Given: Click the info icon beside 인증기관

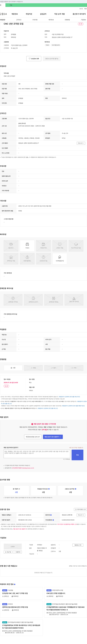Looking at the screenshot, I should pyautogui.click(x=51, y=515).
